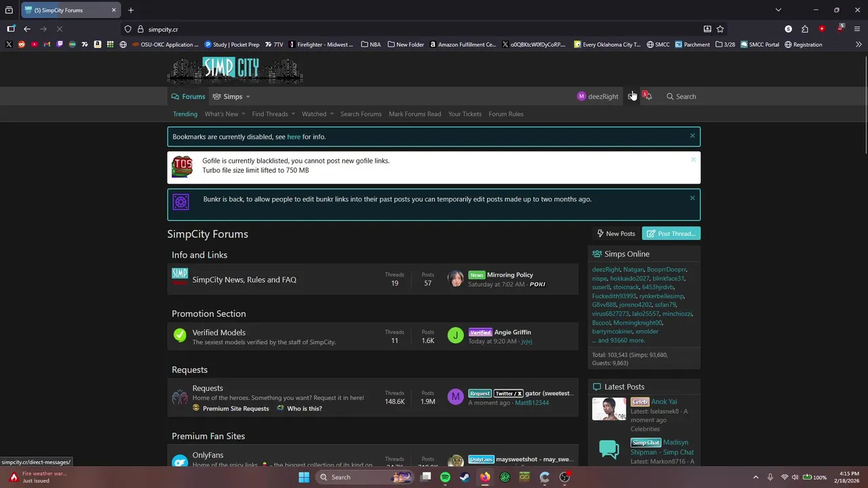Click the chat bubble icon in Latest Posts
The width and height of the screenshot is (868, 488).
point(609,449)
